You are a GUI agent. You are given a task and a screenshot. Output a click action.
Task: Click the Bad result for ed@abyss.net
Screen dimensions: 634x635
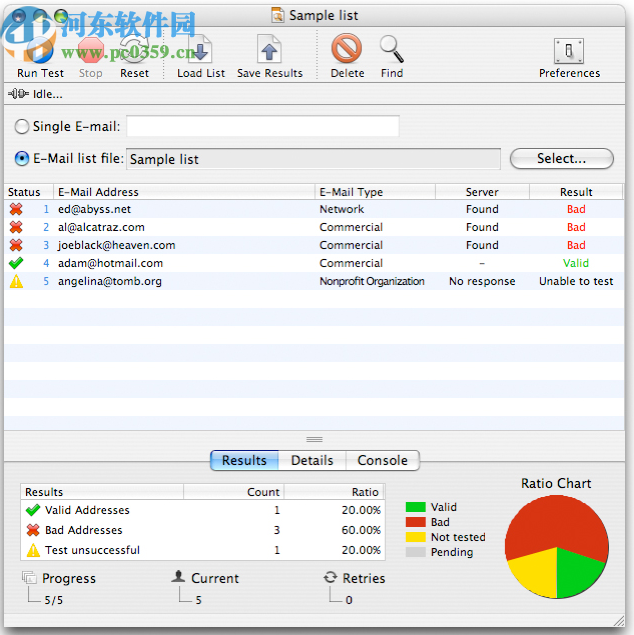coord(576,209)
